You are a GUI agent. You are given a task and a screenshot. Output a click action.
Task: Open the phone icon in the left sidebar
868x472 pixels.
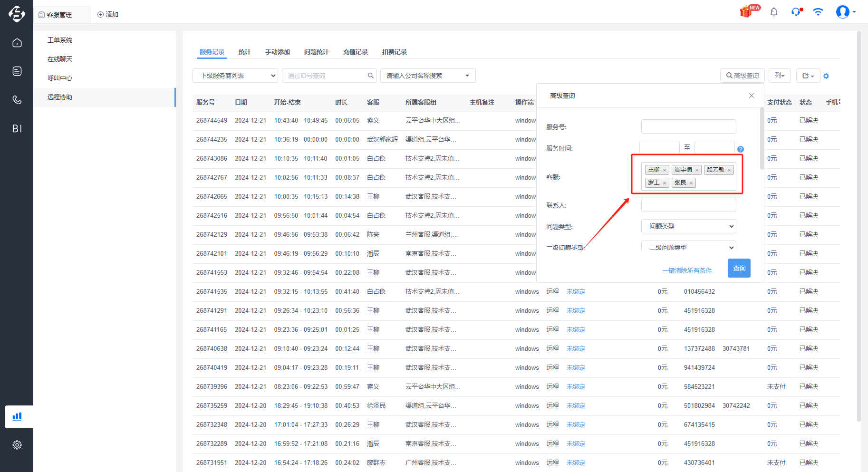(x=17, y=100)
